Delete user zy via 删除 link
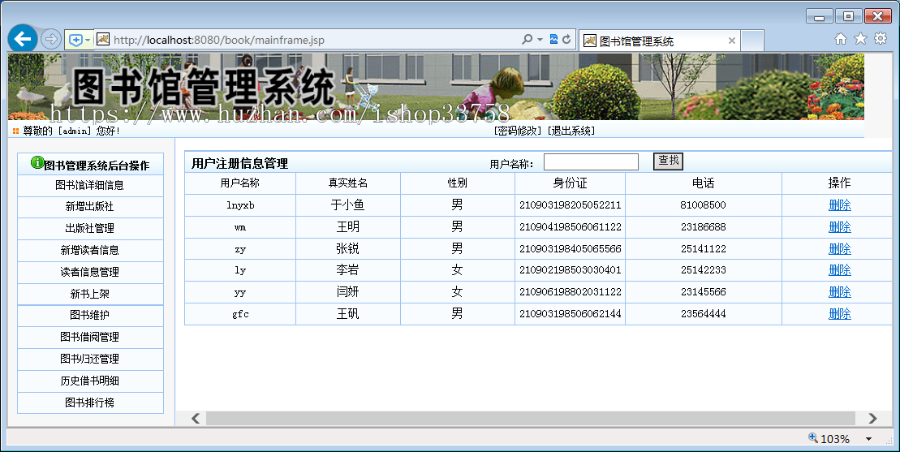 [x=839, y=249]
